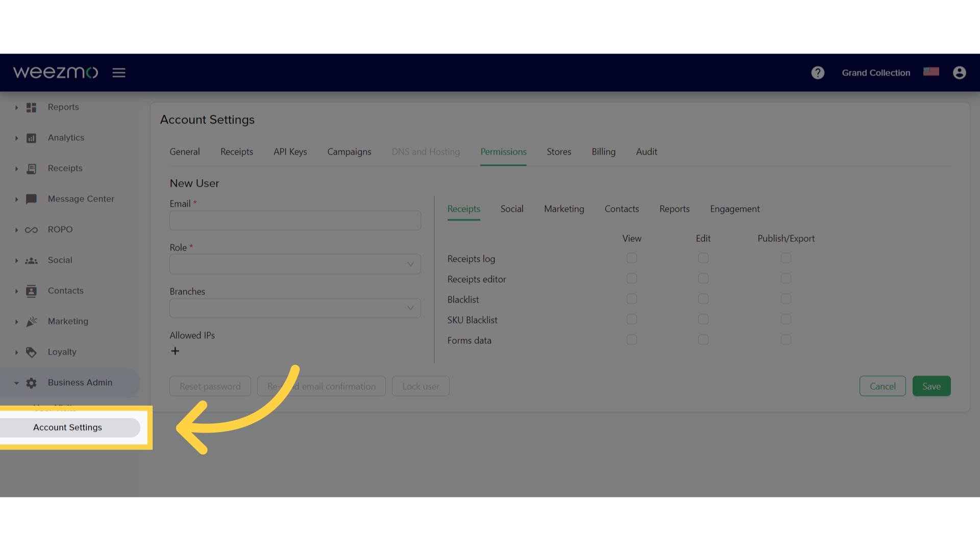
Task: Expand the Loyalty sidebar arrow
Action: (x=16, y=353)
